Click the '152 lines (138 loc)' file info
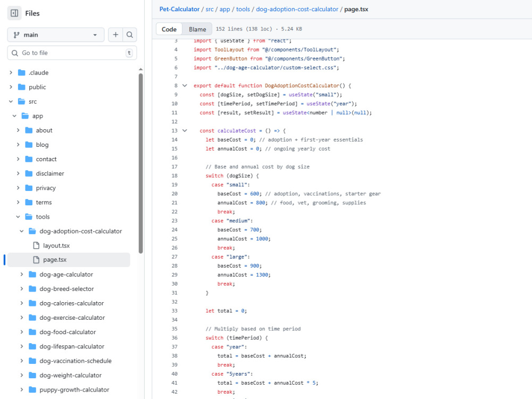532x399 pixels. [x=244, y=29]
